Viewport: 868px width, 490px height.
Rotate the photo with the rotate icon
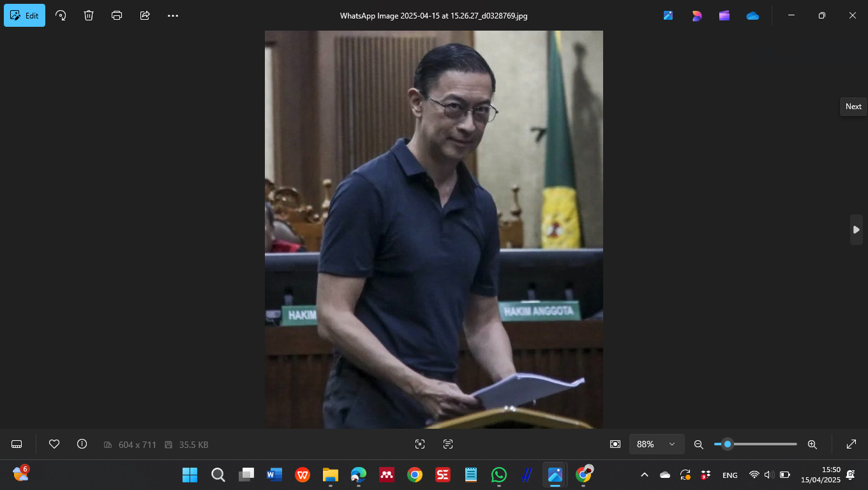pos(61,15)
